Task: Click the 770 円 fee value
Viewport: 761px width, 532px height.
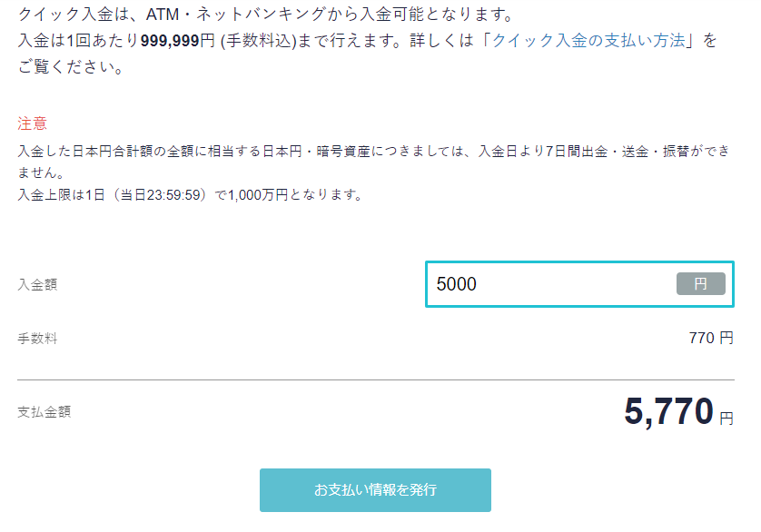Action: (x=710, y=339)
